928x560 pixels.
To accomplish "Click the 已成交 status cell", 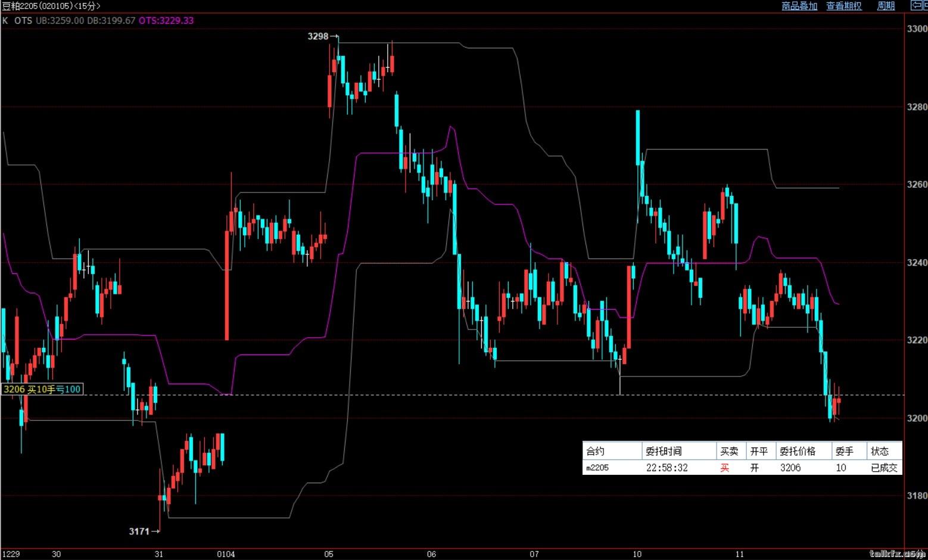I will click(885, 468).
